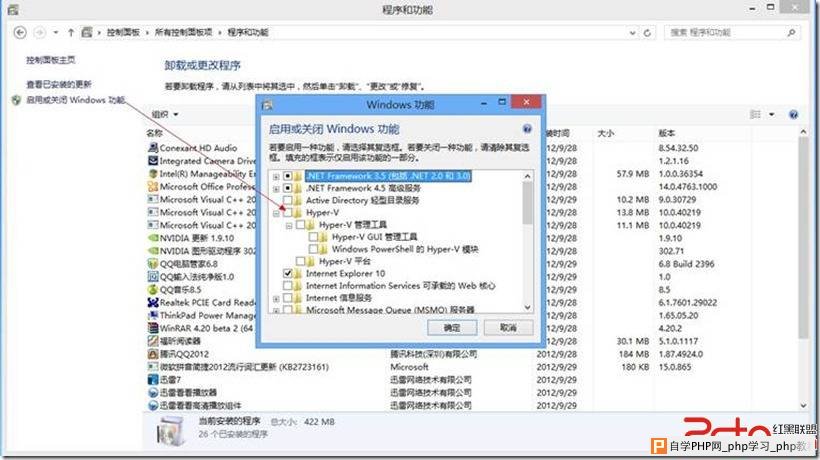Click the search magnifier icon
Viewport: 820px width, 460px height.
792,32
